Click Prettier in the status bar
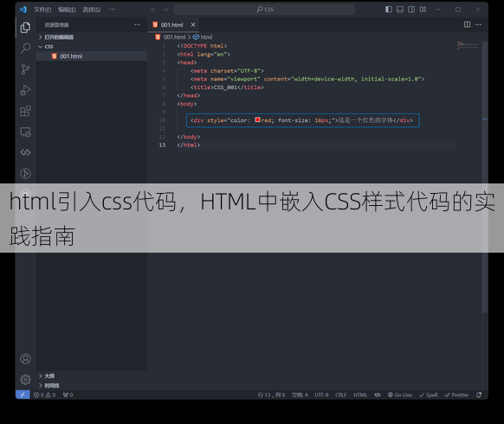The image size is (504, 424). coord(456,395)
